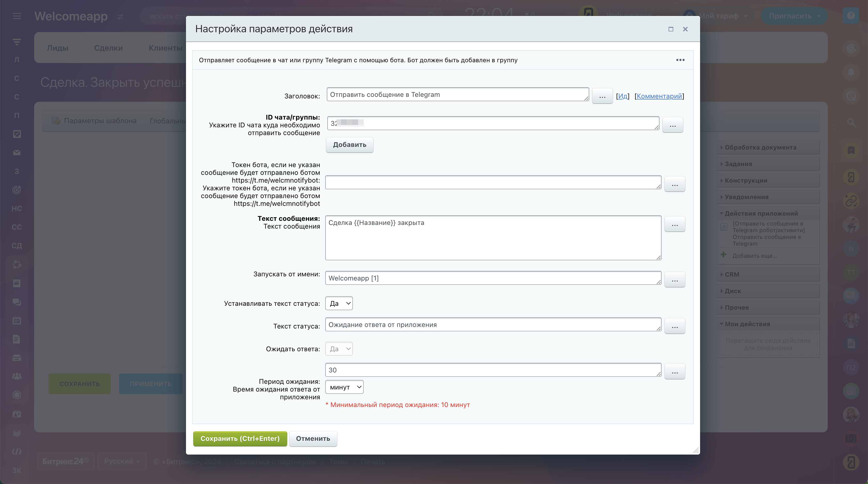Open value picker for chat ID field
Screen dimensions: 868x484
pos(672,125)
